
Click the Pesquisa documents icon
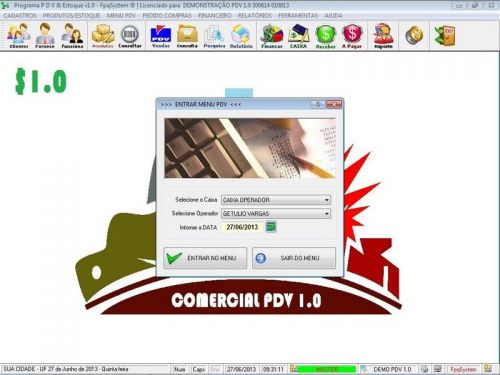pos(214,35)
